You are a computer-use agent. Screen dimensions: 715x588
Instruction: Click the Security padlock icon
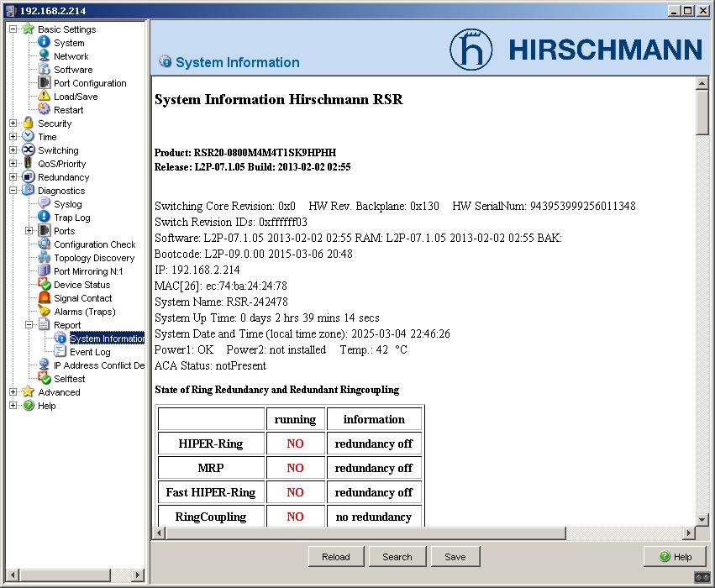pos(29,123)
